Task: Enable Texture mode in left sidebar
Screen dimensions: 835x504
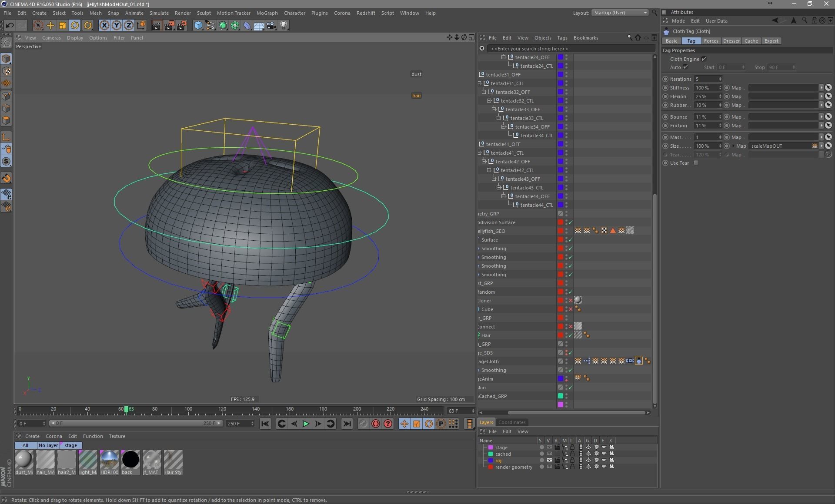Action: [x=6, y=71]
